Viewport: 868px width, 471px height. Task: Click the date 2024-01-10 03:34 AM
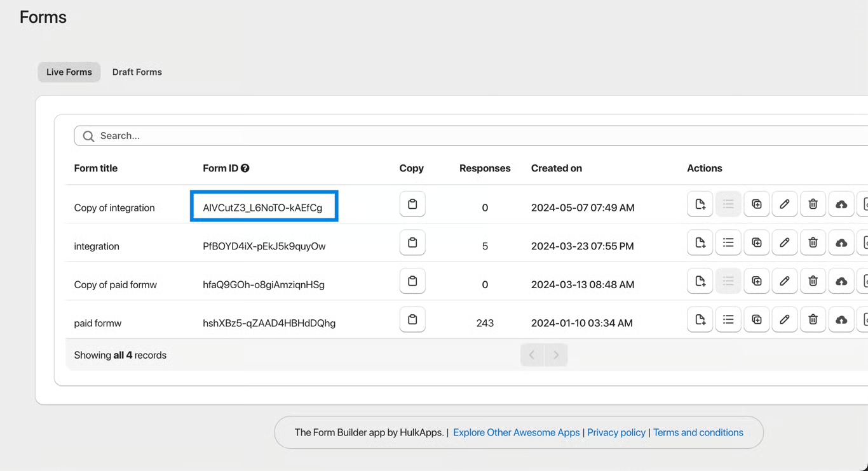tap(582, 323)
